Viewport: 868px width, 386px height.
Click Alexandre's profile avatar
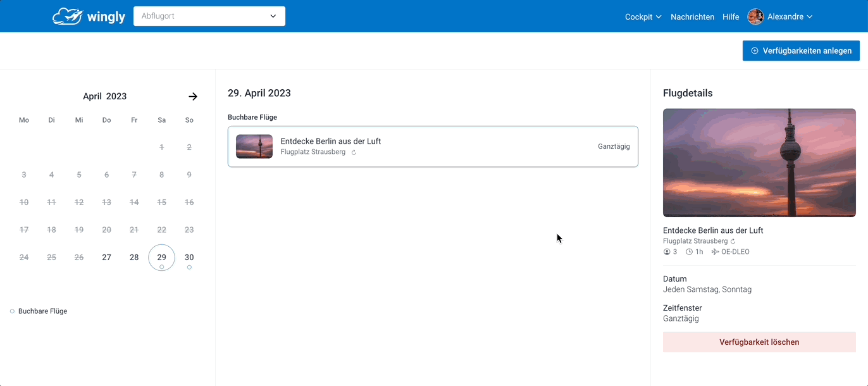point(755,16)
